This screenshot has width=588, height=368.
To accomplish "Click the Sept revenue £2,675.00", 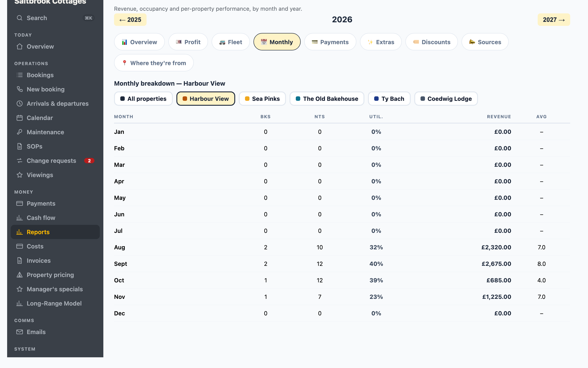I will pyautogui.click(x=496, y=264).
